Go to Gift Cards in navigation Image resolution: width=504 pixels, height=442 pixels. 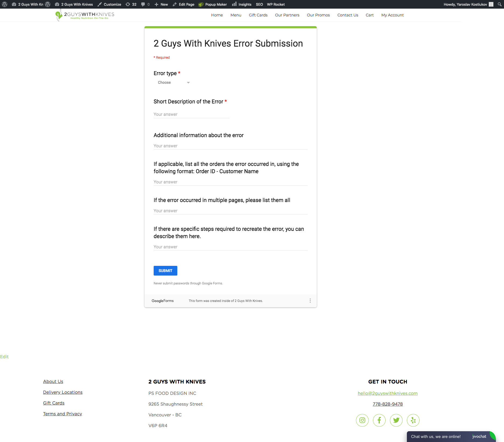coord(258,15)
